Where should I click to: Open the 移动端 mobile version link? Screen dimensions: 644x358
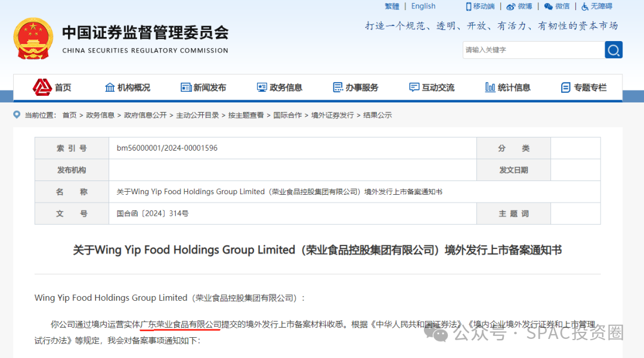484,6
